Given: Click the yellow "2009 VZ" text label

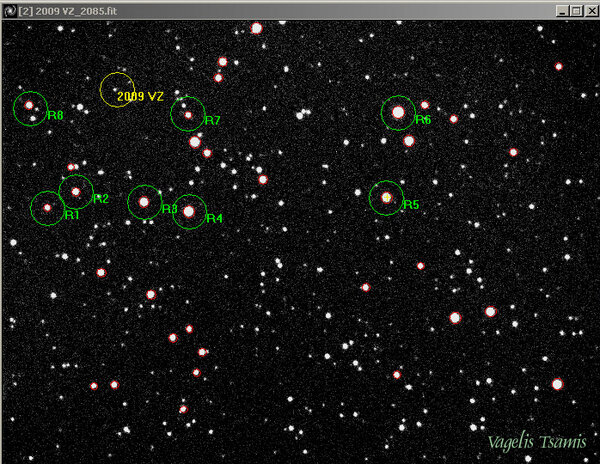Looking at the screenshot, I should (140, 97).
